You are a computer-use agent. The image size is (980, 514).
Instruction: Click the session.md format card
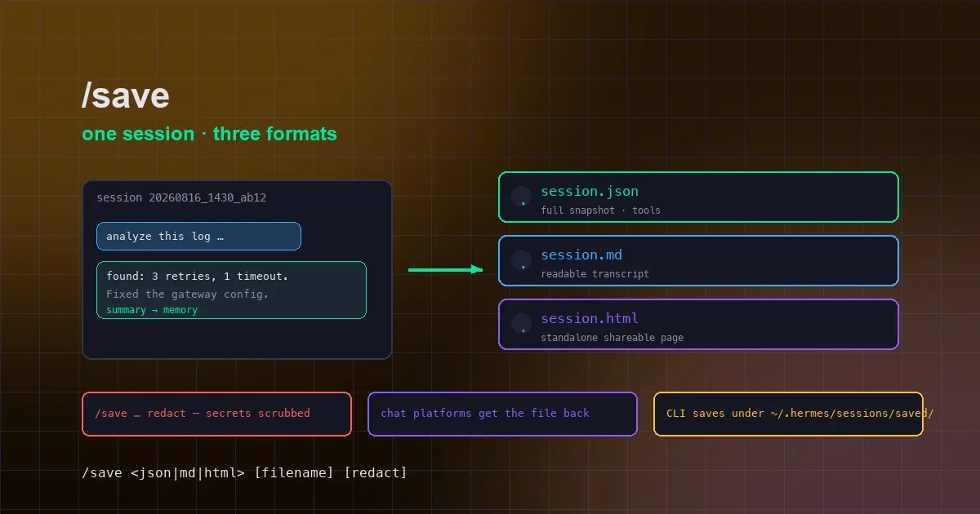pyautogui.click(x=698, y=260)
